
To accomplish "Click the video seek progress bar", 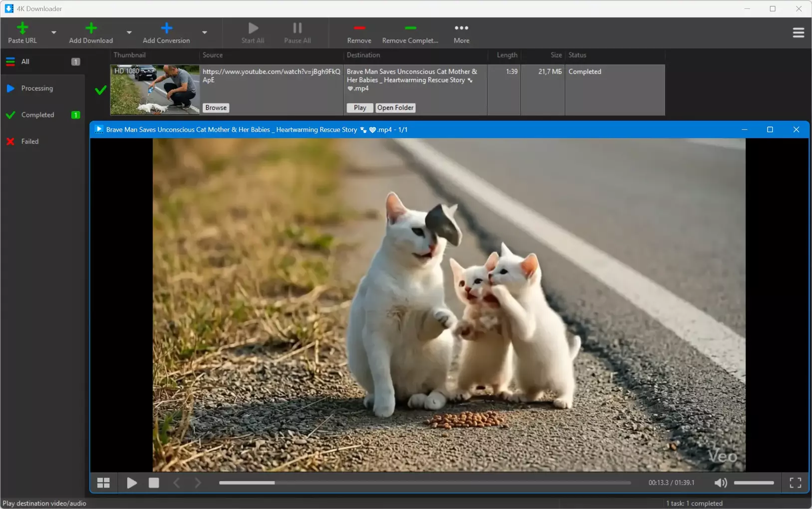I will [424, 483].
